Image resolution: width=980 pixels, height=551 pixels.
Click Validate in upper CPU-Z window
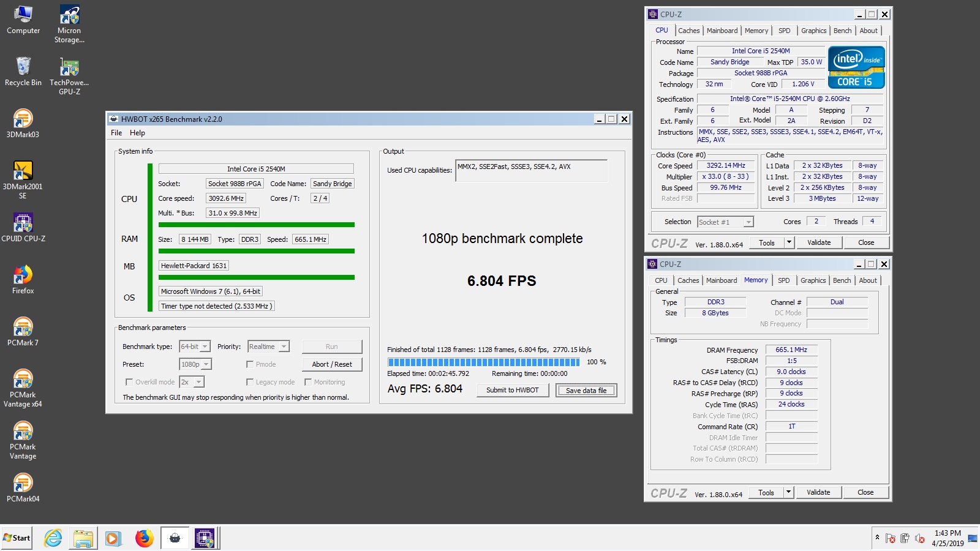[x=819, y=242]
